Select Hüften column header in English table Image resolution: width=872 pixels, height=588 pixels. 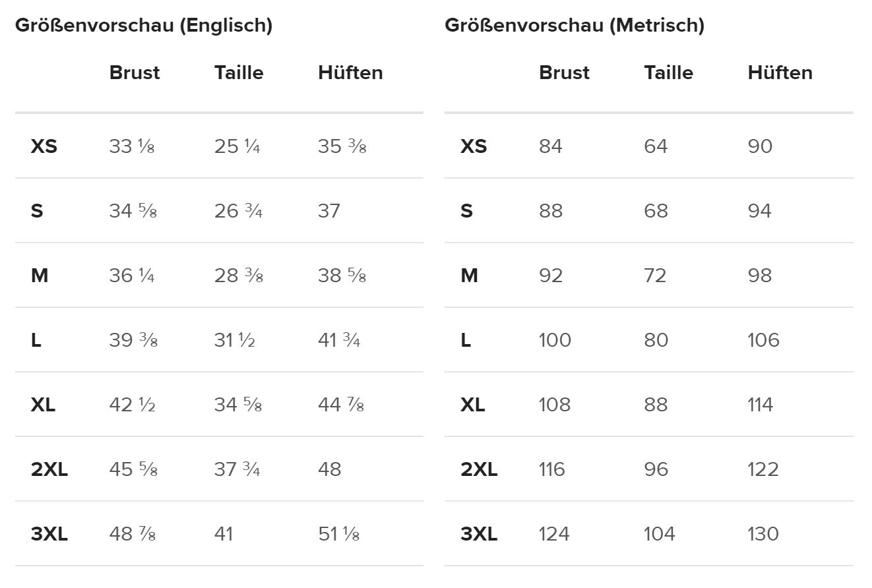[x=350, y=73]
